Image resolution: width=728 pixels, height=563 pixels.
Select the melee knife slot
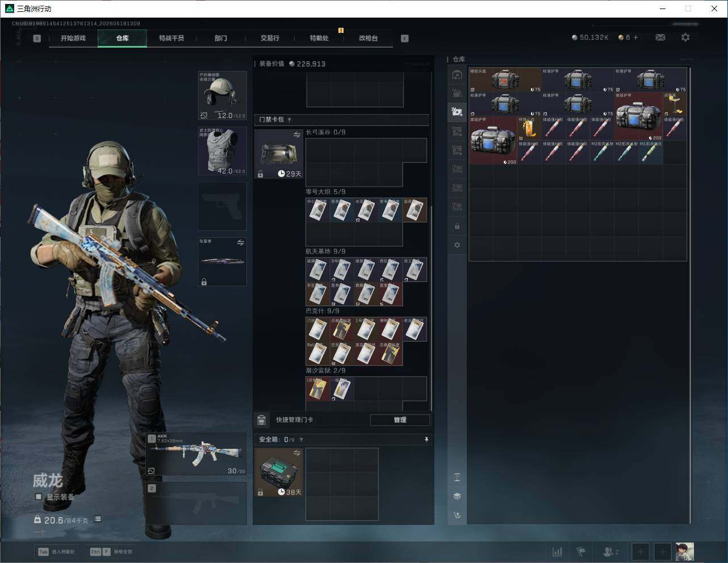(222, 262)
